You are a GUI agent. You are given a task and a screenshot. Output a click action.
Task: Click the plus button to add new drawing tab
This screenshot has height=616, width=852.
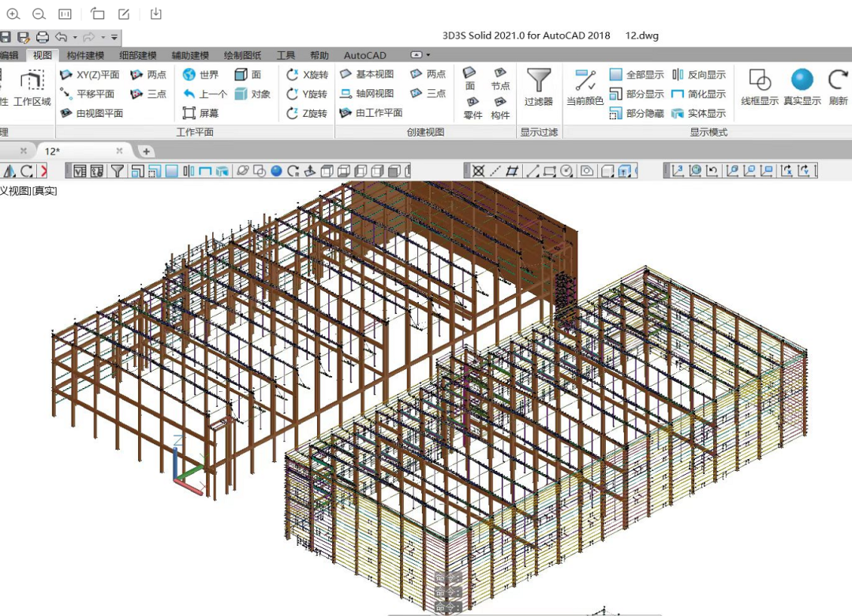pyautogui.click(x=146, y=151)
